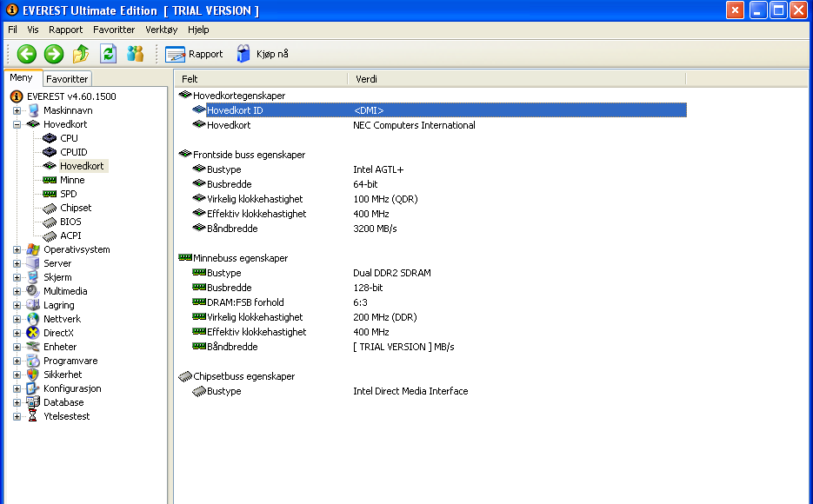Select the Hovedkort ID row
The image size is (813, 504).
pos(235,110)
